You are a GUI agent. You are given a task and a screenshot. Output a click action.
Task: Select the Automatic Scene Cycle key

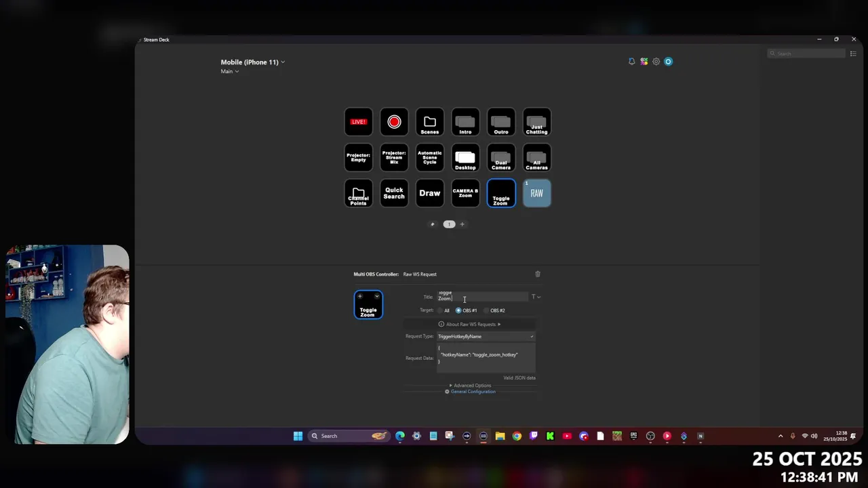pos(430,158)
